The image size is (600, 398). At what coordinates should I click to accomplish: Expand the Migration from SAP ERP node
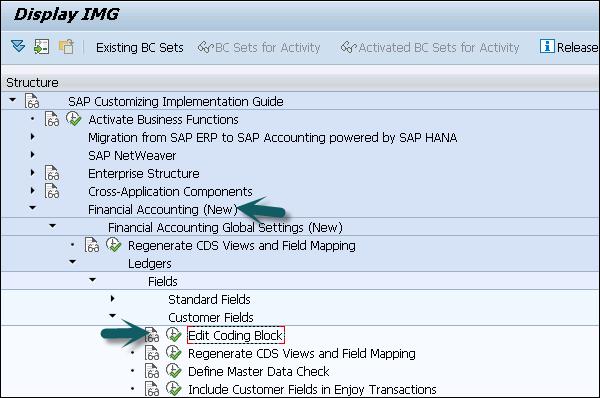(33, 136)
